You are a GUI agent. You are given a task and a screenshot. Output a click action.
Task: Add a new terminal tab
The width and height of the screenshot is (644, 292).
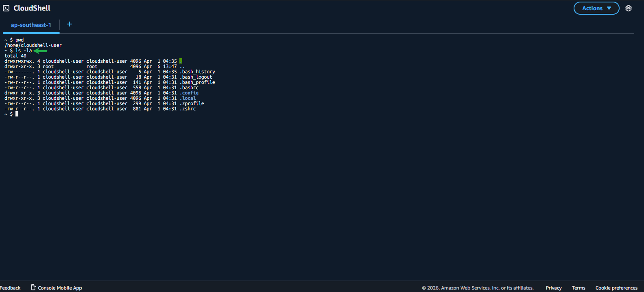click(x=70, y=24)
